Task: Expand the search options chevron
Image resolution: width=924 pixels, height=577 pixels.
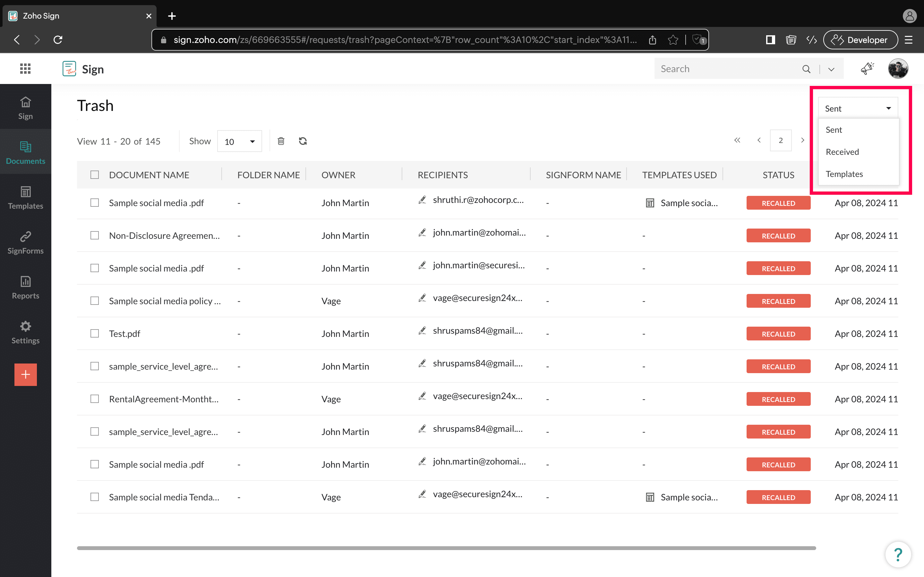Action: [831, 69]
